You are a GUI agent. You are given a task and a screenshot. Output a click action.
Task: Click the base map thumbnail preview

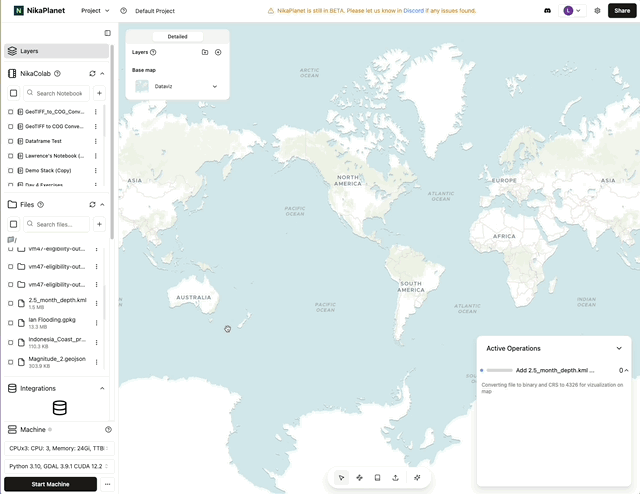[x=142, y=86]
